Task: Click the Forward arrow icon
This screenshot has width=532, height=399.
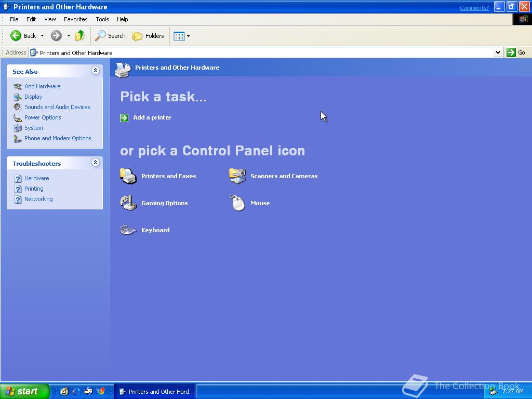Action: pyautogui.click(x=56, y=36)
